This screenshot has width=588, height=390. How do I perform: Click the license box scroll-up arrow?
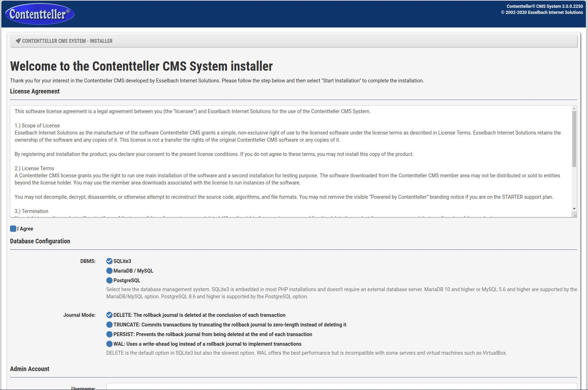point(574,108)
